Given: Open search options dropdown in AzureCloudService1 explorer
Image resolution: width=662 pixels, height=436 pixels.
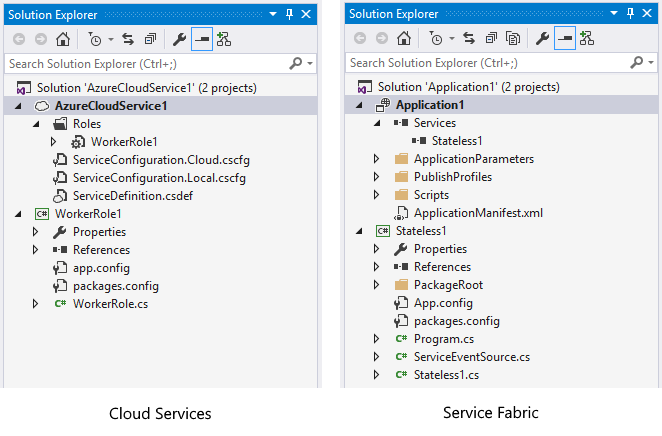Looking at the screenshot, I should (x=311, y=63).
